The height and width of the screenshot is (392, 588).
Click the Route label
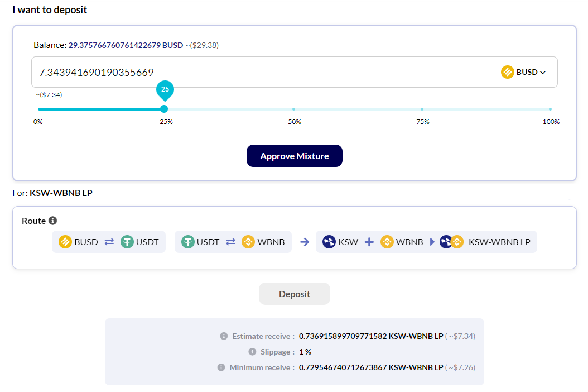click(33, 221)
